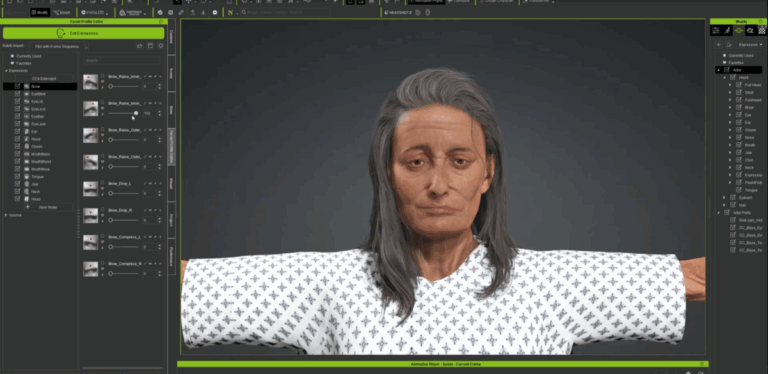Toggle the Actor checkbox in Modify tree
Screen dimensions: 768x374
coord(726,70)
